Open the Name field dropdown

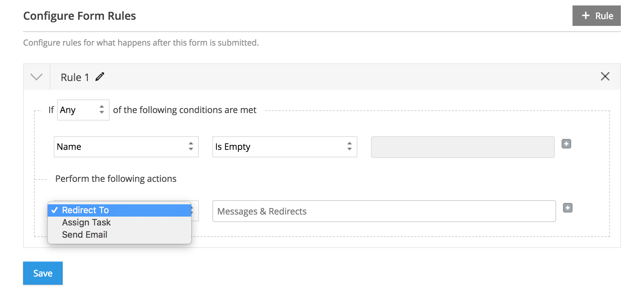(126, 147)
